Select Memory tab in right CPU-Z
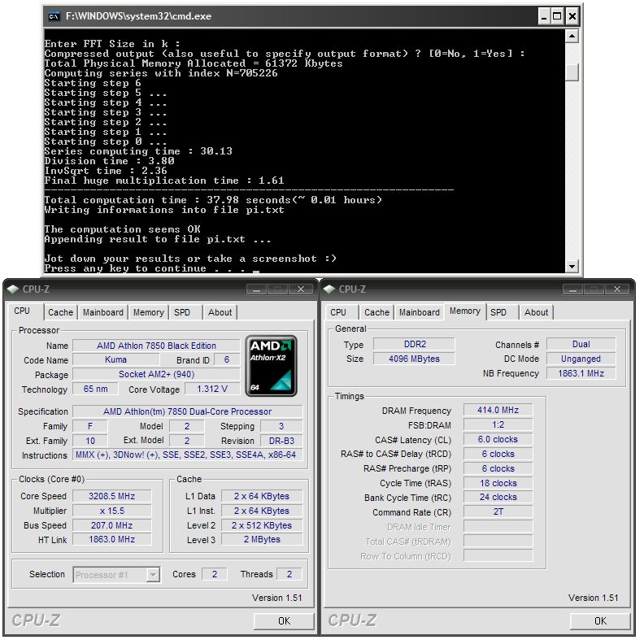 click(465, 311)
